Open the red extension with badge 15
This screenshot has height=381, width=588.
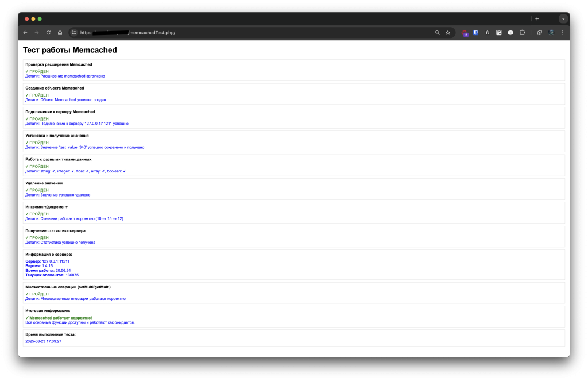pos(465,33)
